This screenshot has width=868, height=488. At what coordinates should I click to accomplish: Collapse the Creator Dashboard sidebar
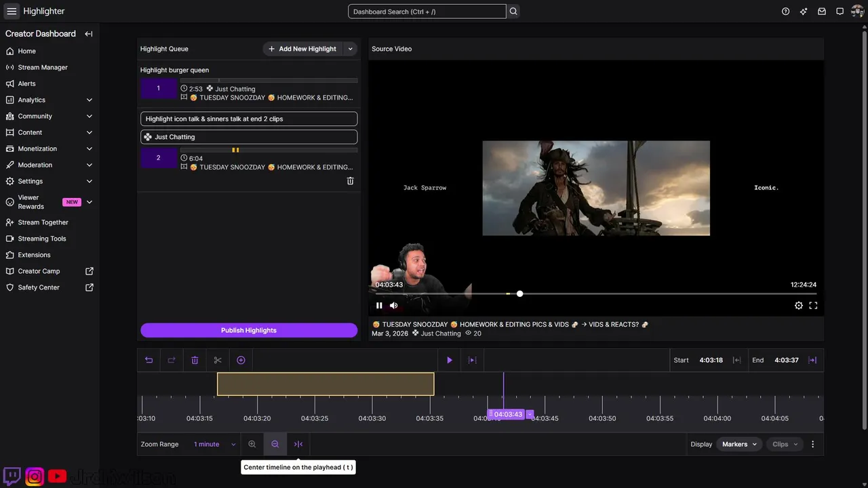(89, 34)
